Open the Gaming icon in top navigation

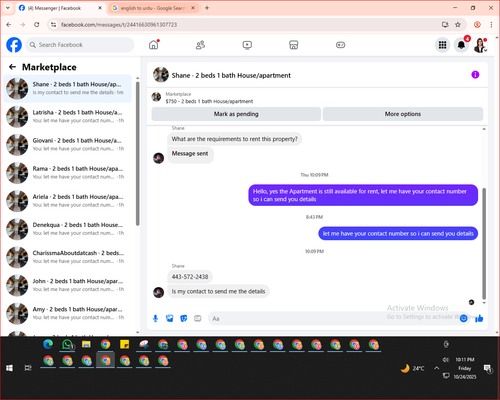coord(340,45)
